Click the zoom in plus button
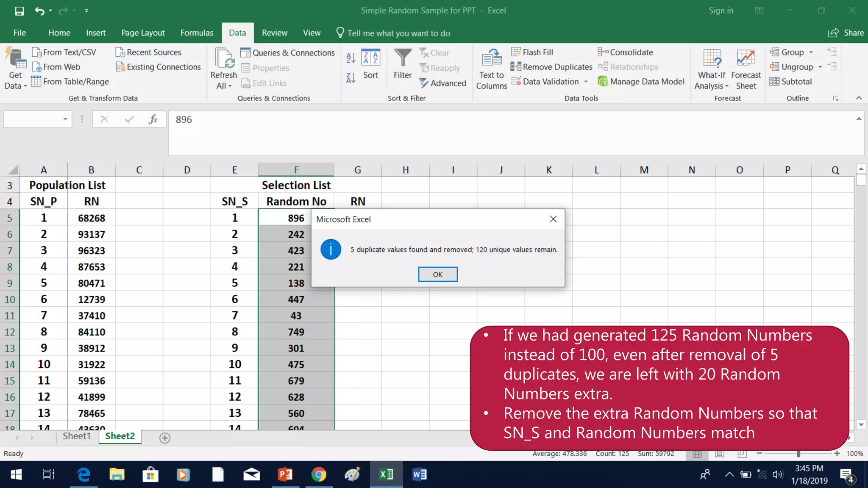Viewport: 868px width, 488px height. (x=837, y=454)
